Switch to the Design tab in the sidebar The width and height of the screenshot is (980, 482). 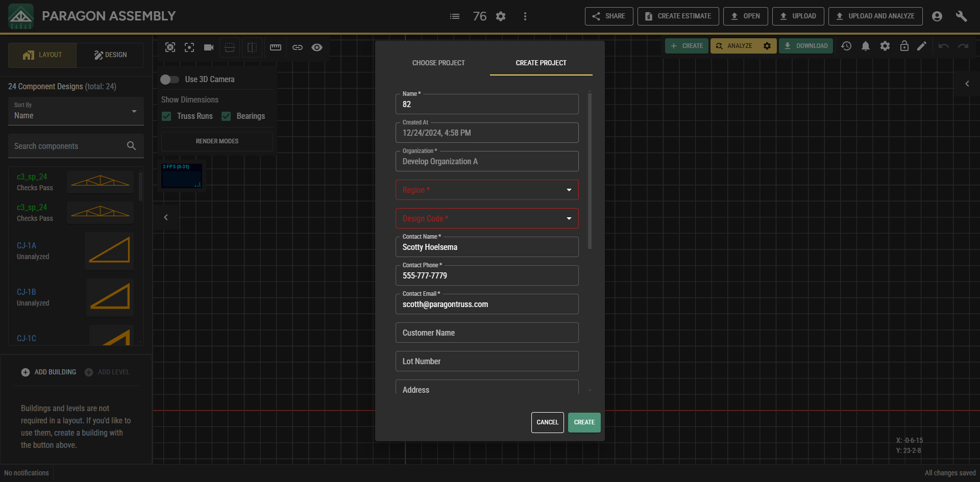(x=110, y=55)
